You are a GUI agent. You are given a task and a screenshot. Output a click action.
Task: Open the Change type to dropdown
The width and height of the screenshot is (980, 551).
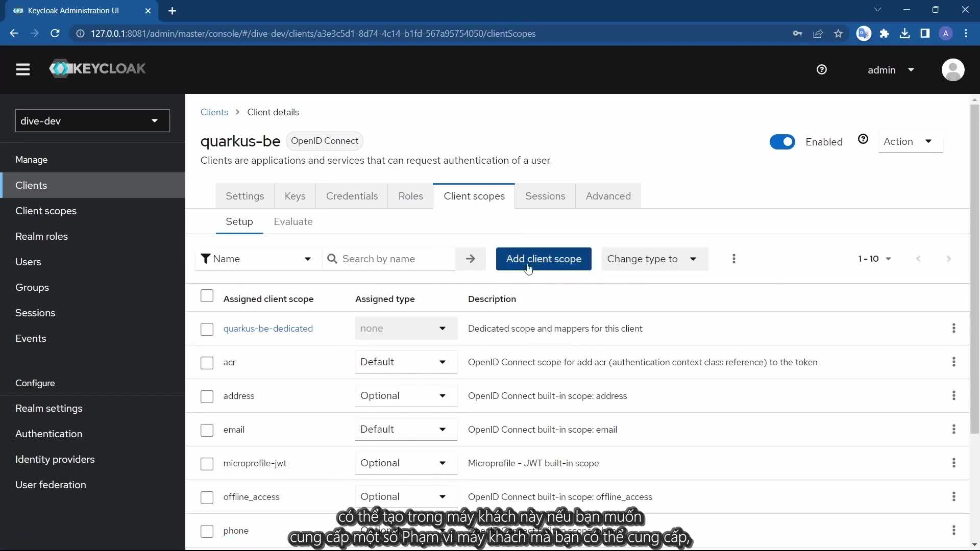coord(654,259)
